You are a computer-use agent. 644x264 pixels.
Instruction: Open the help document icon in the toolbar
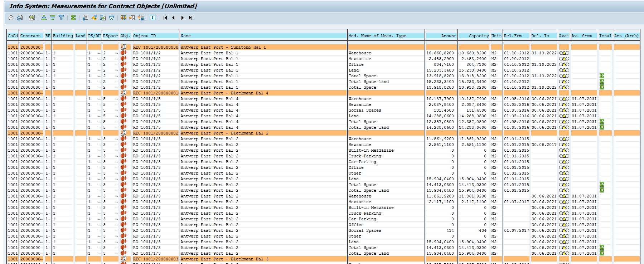pos(20,18)
